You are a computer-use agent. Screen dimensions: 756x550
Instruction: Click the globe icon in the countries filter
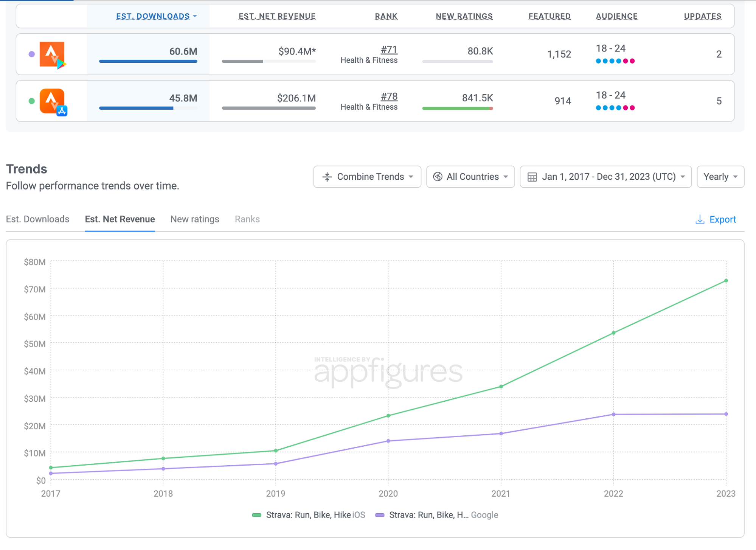[x=438, y=177]
